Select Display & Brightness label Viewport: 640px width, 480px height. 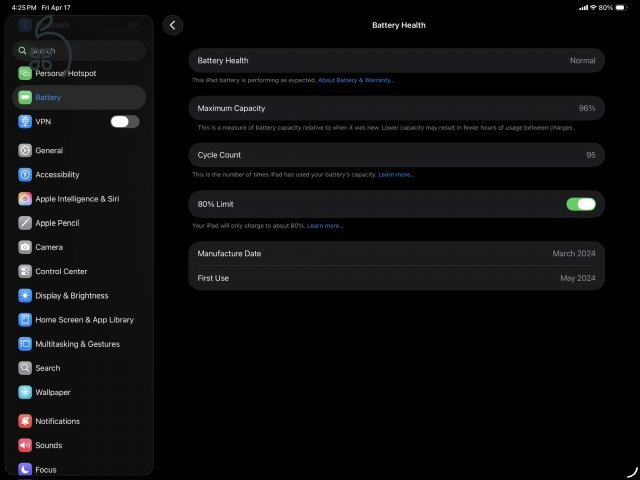coord(72,296)
